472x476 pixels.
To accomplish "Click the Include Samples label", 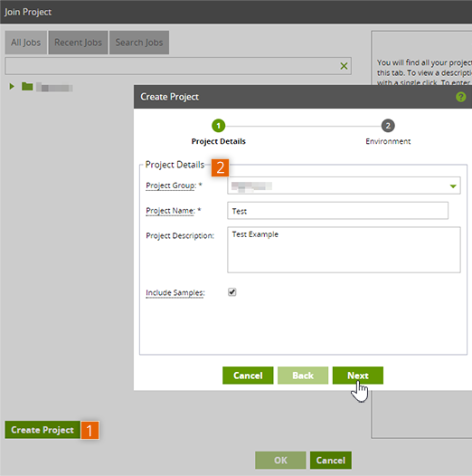I will (175, 292).
